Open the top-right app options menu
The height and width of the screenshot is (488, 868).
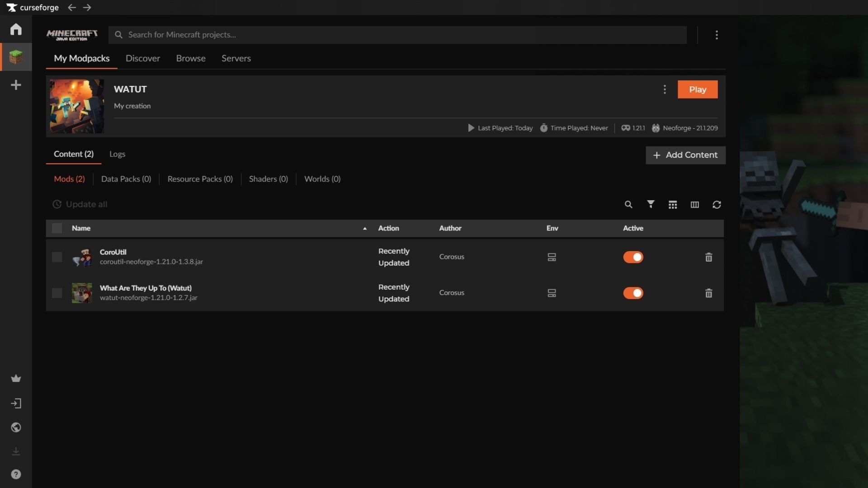click(x=717, y=35)
